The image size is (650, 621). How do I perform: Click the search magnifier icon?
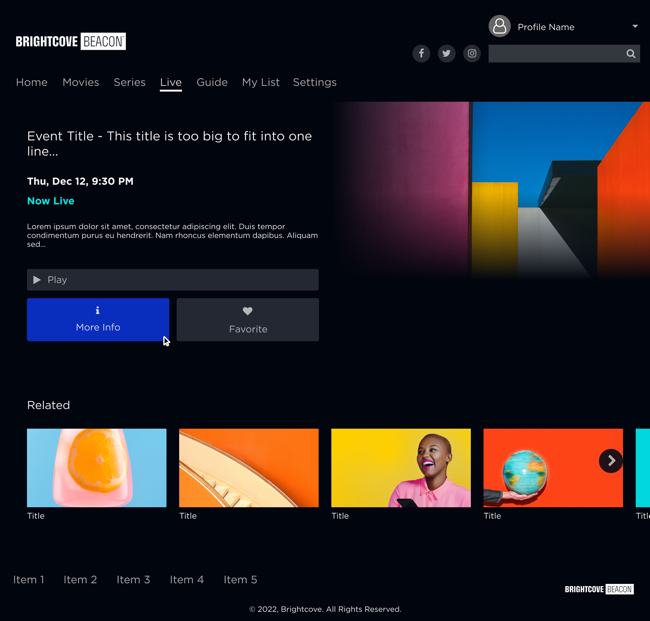point(631,54)
